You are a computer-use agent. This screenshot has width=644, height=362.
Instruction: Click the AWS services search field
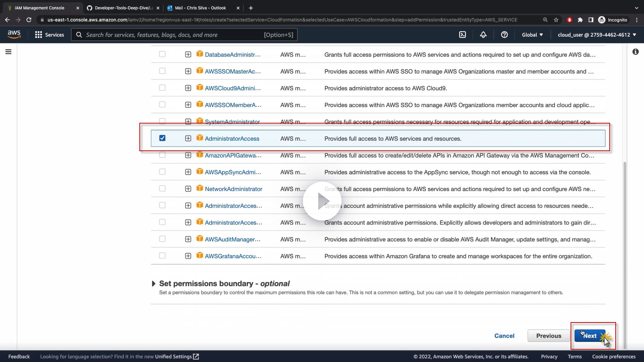point(184,35)
